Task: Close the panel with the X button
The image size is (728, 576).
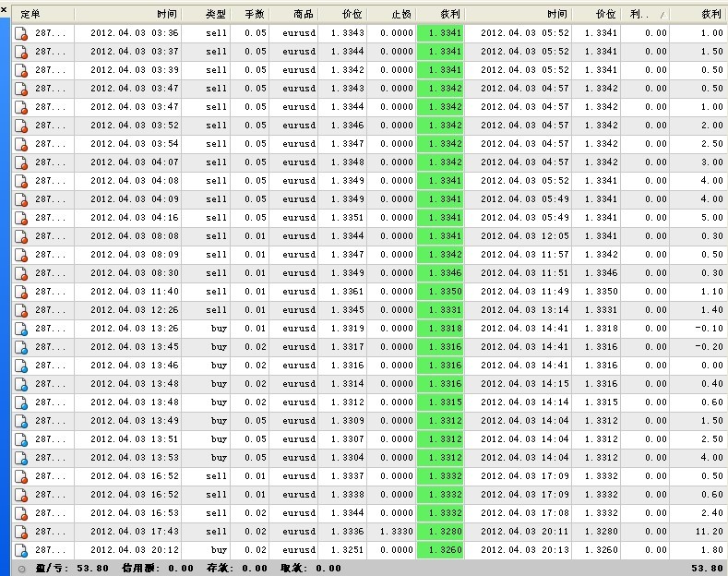Action: click(4, 9)
